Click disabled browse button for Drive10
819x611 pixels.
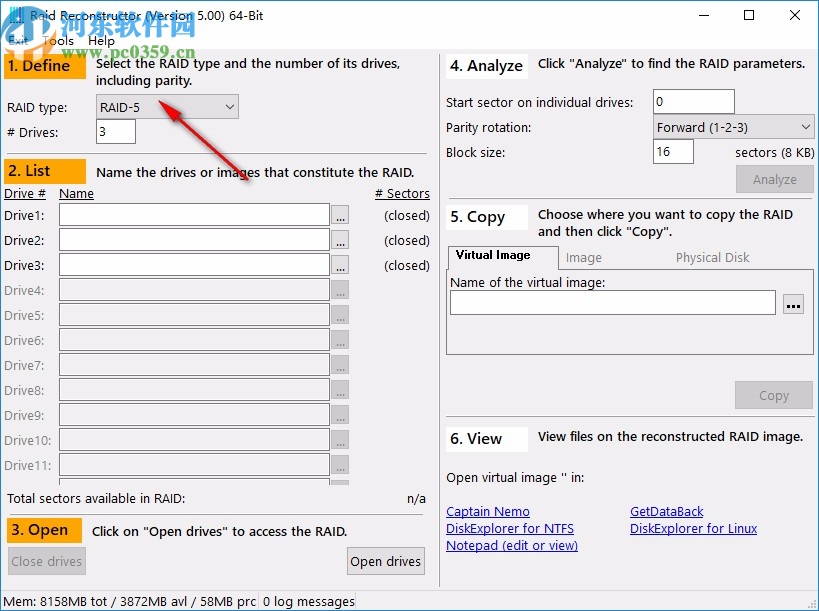[x=340, y=440]
